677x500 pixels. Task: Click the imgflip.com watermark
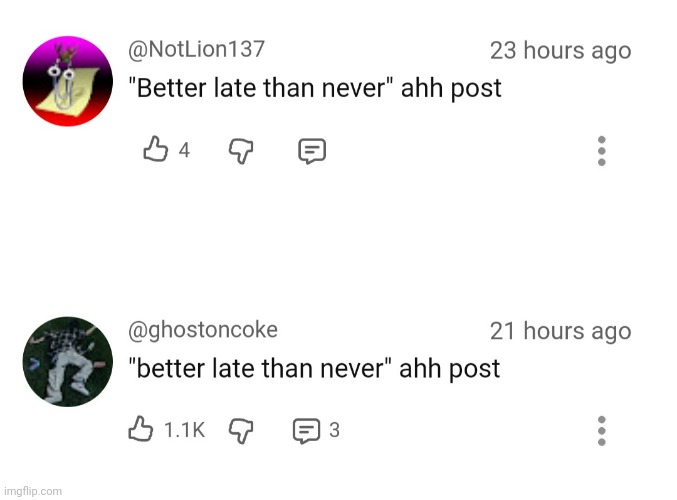[32, 491]
